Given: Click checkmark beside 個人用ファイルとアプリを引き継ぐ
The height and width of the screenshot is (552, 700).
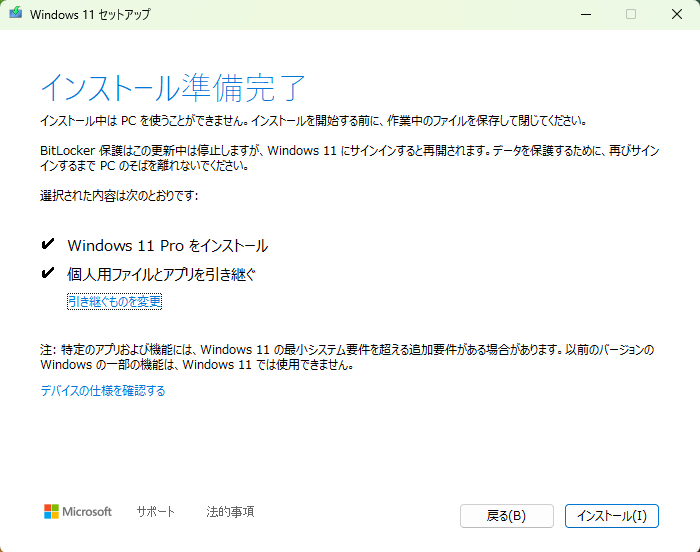Looking at the screenshot, I should pyautogui.click(x=47, y=273).
